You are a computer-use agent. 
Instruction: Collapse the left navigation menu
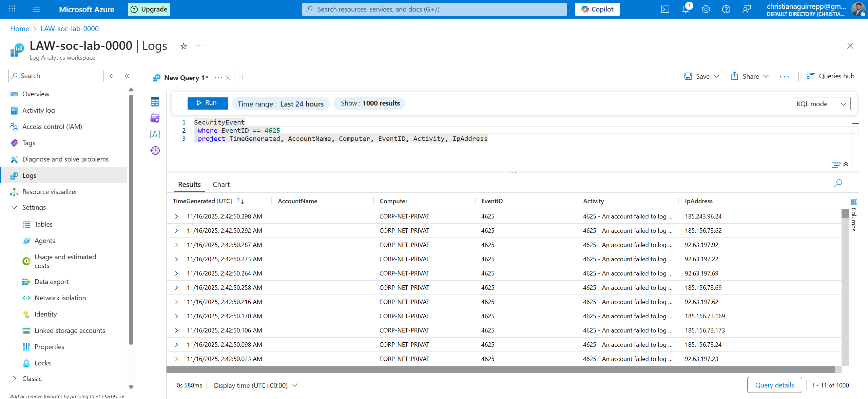click(x=127, y=76)
